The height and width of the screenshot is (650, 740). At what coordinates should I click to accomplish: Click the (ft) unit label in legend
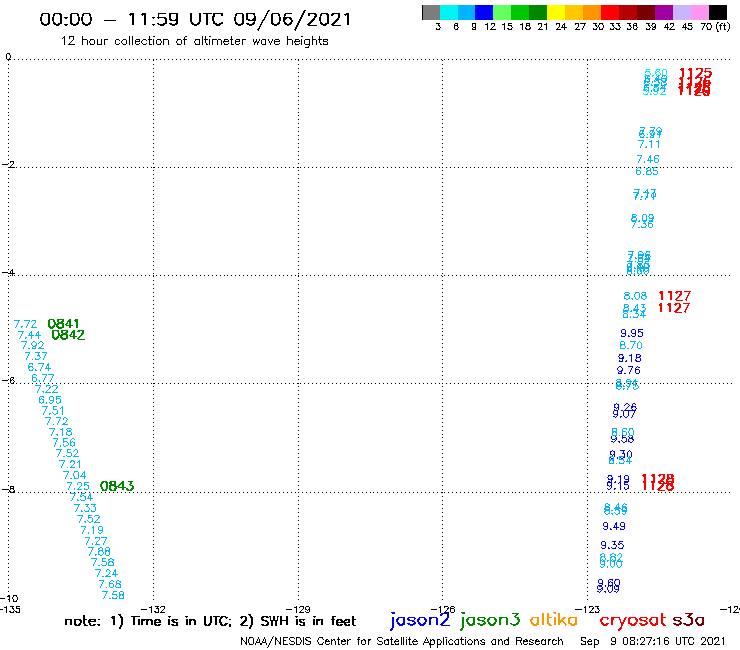[723, 26]
